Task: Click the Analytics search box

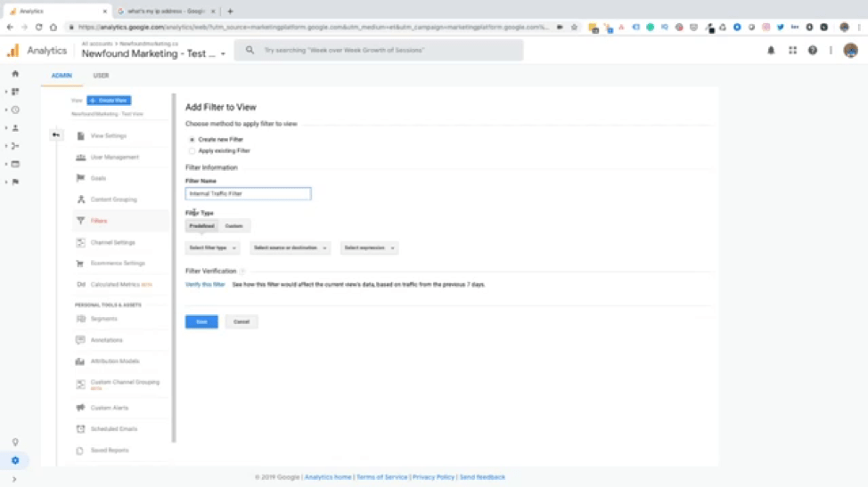Action: 379,51
